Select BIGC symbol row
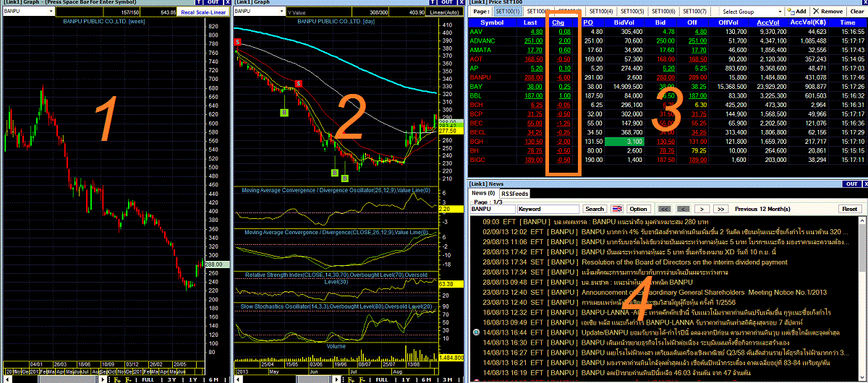 click(x=477, y=159)
